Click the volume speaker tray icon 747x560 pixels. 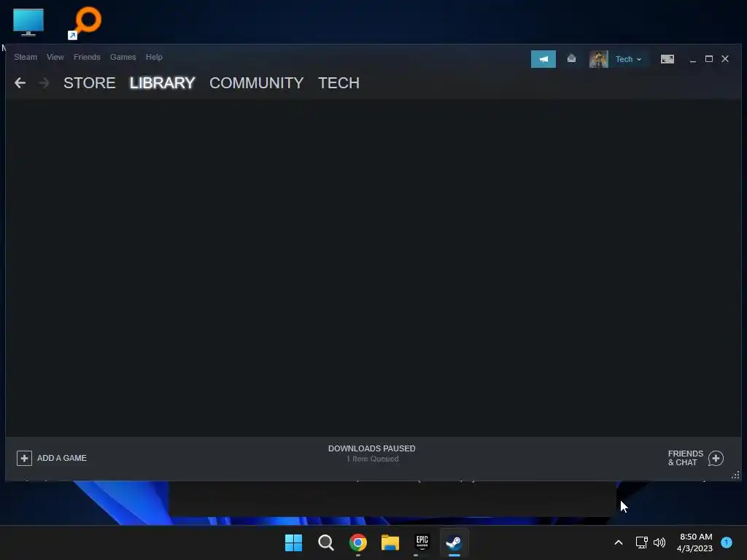click(659, 542)
